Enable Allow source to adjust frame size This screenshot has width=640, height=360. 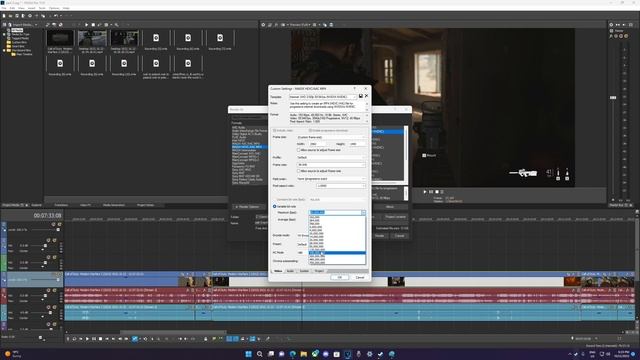pos(298,150)
